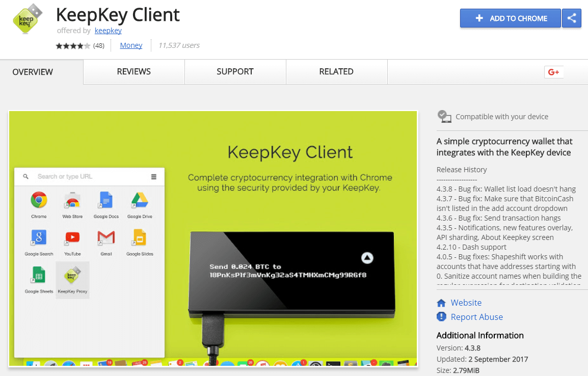Click the Google Search icon in the screenshot

(39, 237)
